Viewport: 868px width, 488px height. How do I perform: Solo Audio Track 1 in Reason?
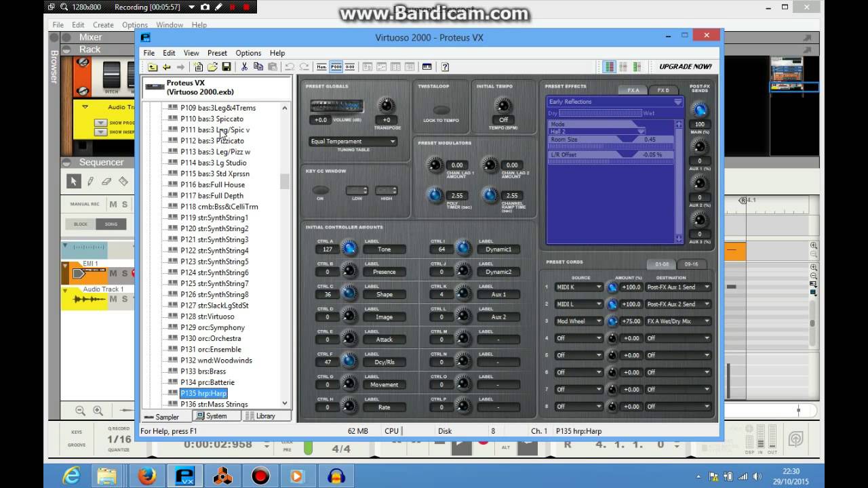(125, 299)
